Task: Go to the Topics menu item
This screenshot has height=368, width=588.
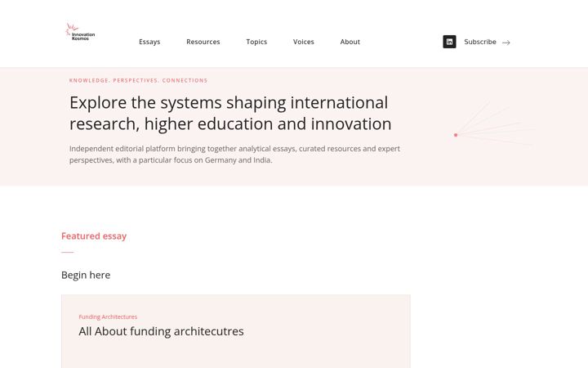Action: (256, 42)
